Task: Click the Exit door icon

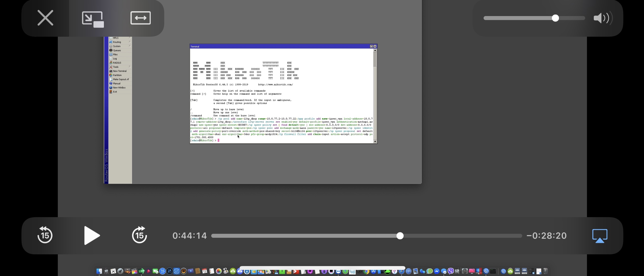Action: pyautogui.click(x=111, y=92)
